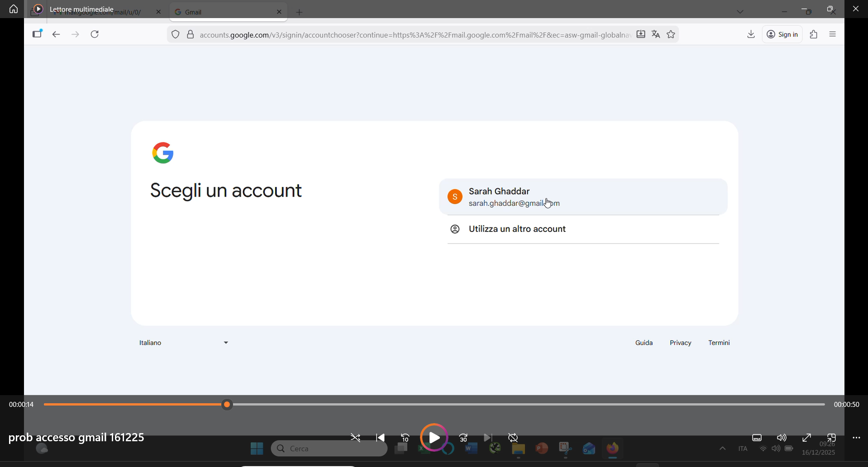Screen dimensions: 868x467
Task: Switch to the Gmail browser tab
Action: 229,12
